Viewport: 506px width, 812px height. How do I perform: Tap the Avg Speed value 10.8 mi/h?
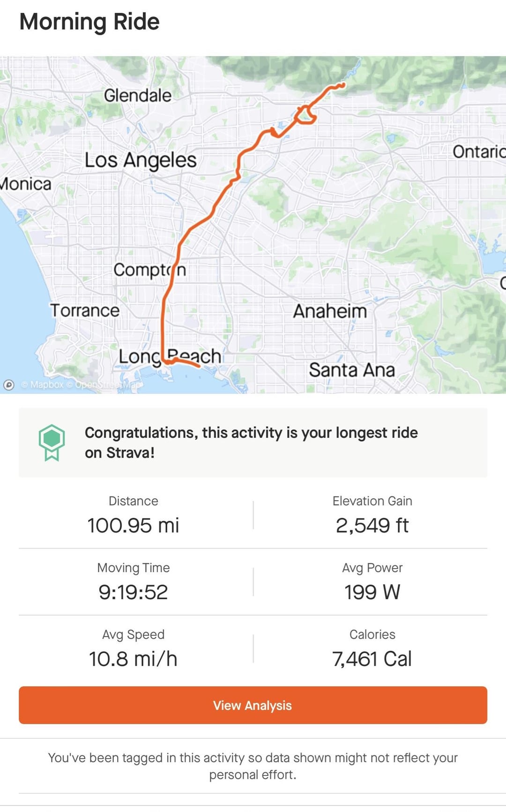tap(134, 659)
